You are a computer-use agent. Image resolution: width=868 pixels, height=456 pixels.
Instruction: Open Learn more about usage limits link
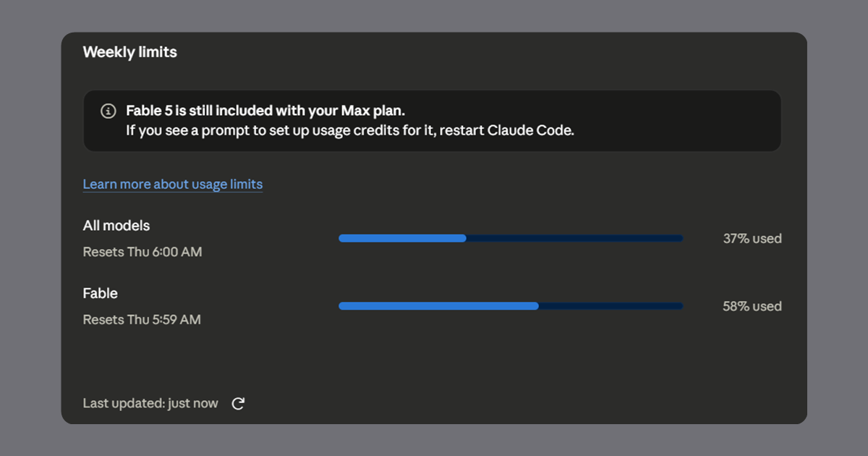pyautogui.click(x=173, y=184)
